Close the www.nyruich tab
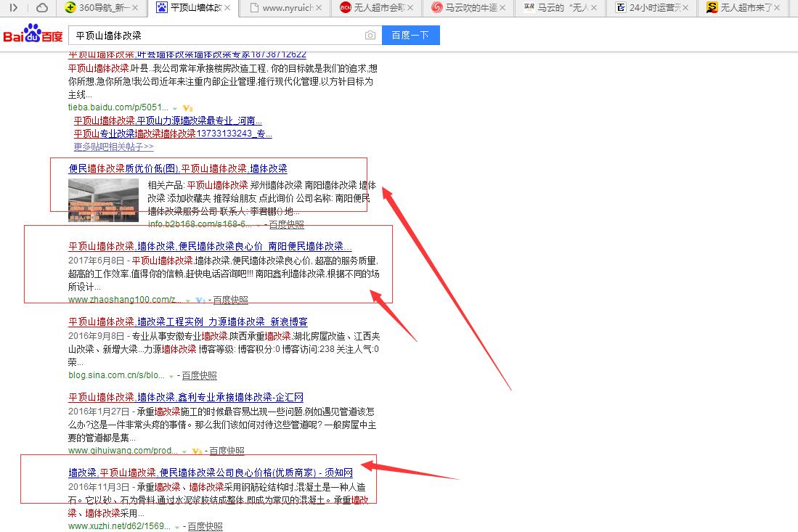Image resolution: width=798 pixels, height=532 pixels. pos(321,8)
